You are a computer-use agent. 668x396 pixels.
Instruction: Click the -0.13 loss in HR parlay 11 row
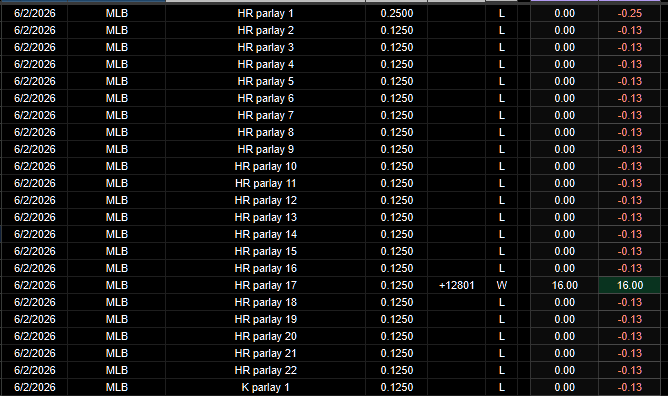coord(630,184)
